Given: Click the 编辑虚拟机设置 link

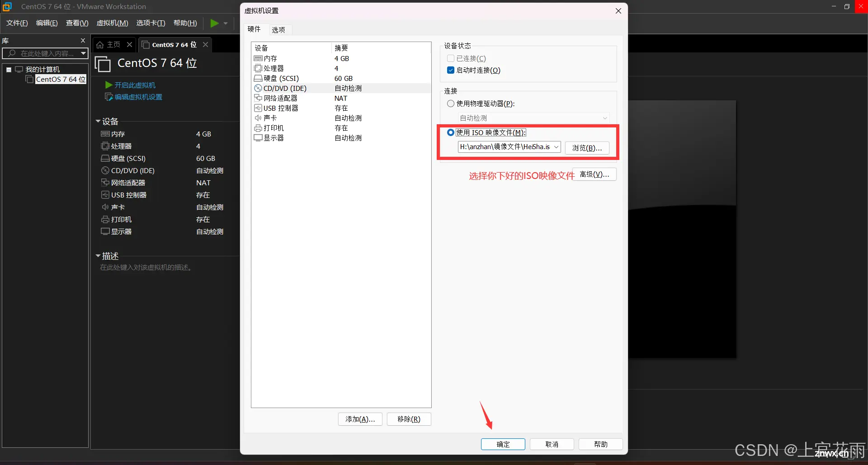Looking at the screenshot, I should pos(138,97).
